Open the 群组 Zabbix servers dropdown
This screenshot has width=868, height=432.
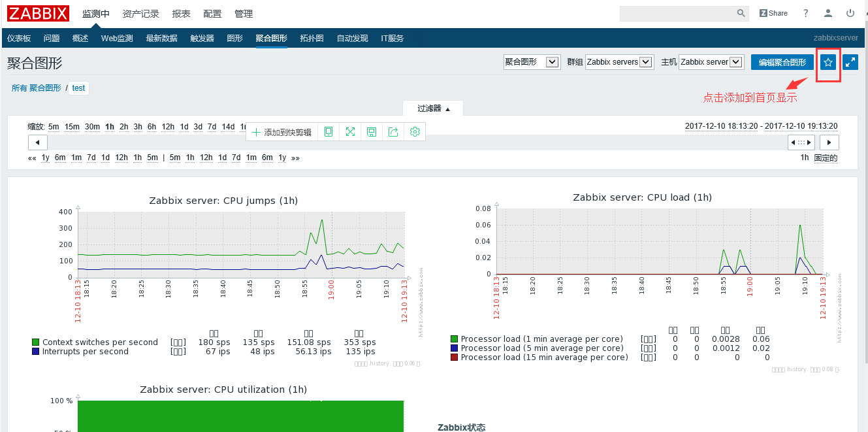click(x=619, y=62)
